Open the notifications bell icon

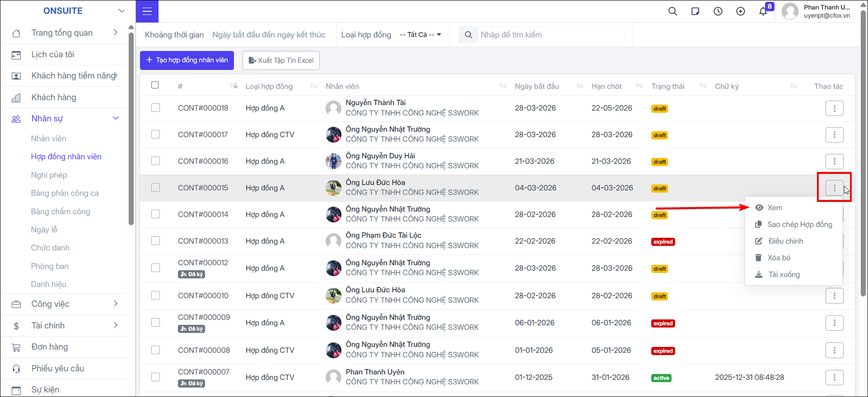pyautogui.click(x=763, y=11)
